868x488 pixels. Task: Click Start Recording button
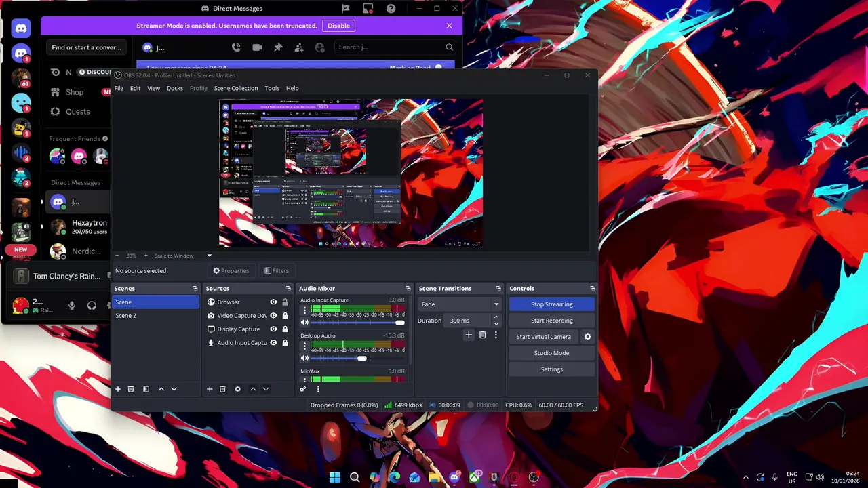point(552,321)
